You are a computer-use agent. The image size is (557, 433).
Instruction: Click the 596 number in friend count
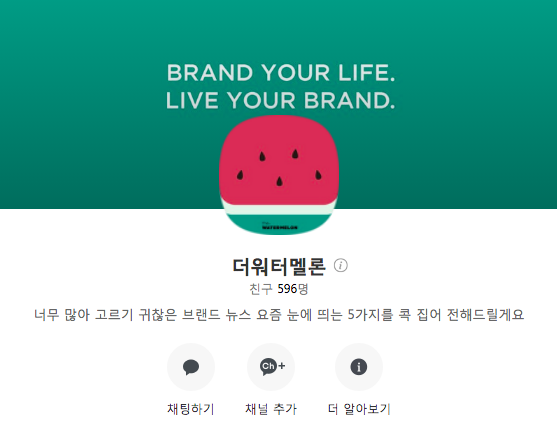pyautogui.click(x=287, y=289)
